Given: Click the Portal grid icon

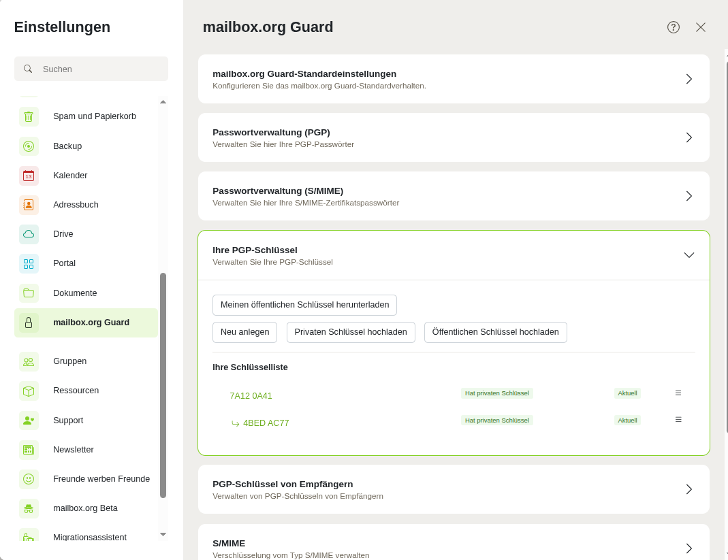Looking at the screenshot, I should click(x=29, y=263).
